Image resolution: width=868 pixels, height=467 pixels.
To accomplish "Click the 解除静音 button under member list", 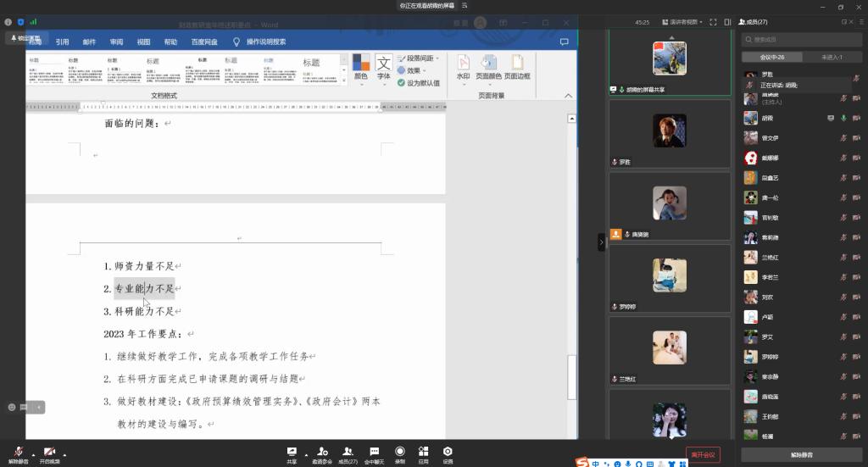I will (801, 455).
